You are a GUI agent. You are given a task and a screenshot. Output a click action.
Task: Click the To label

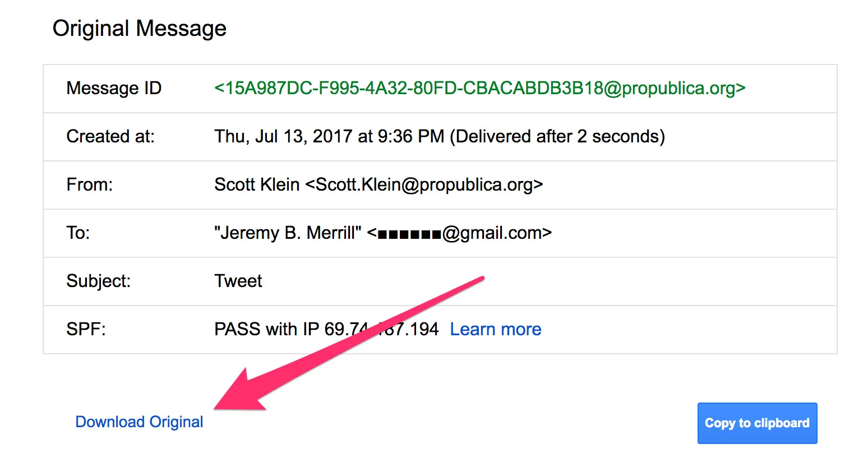(x=78, y=233)
